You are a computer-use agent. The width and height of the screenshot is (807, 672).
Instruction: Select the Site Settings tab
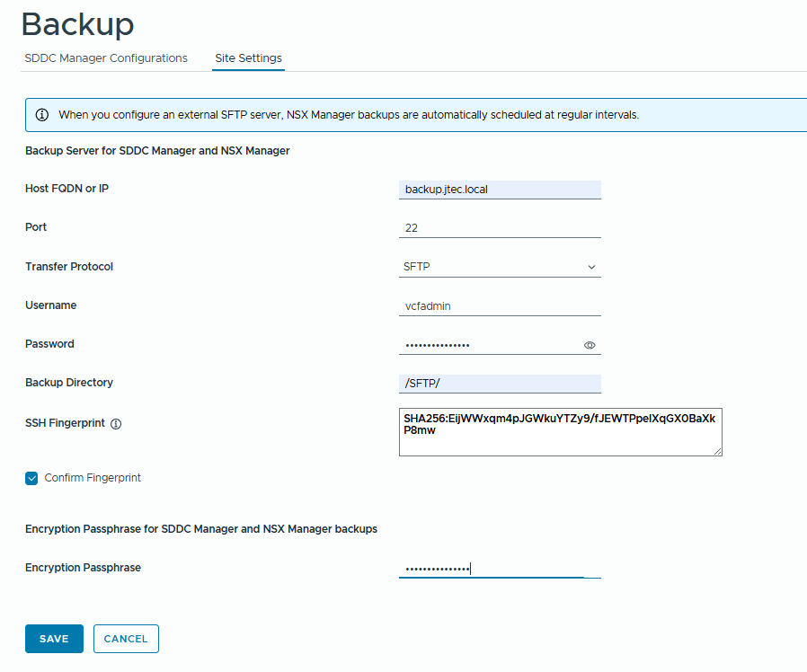click(248, 58)
